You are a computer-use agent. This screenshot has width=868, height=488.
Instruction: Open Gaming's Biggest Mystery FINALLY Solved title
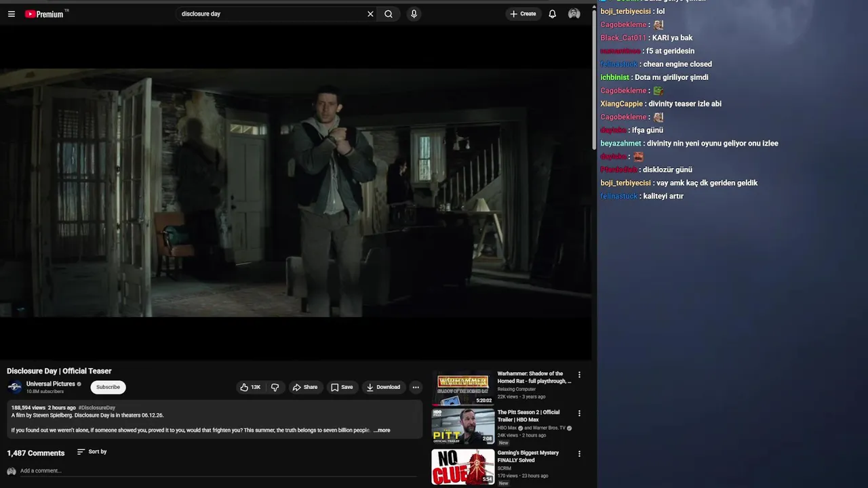tap(528, 456)
